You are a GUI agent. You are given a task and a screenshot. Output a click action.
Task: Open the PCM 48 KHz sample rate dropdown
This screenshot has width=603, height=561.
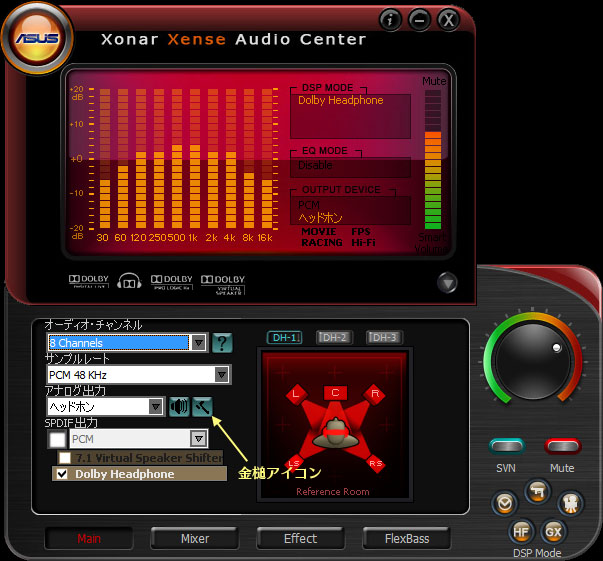[x=138, y=375]
